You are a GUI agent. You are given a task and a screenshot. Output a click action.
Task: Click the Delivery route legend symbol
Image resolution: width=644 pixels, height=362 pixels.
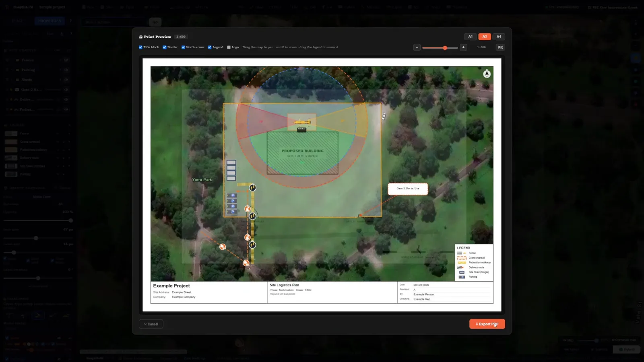[x=461, y=267]
